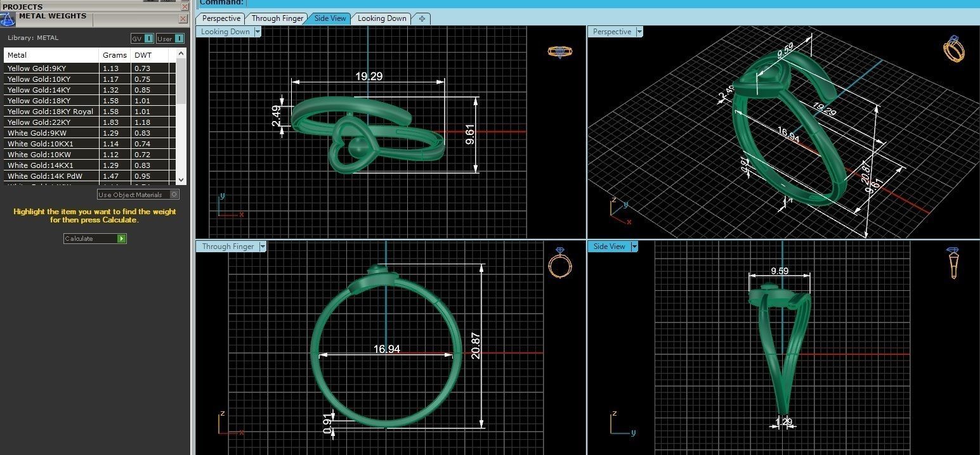This screenshot has height=455, width=980.
Task: Open the Side View viewport dropdown
Action: (634, 247)
